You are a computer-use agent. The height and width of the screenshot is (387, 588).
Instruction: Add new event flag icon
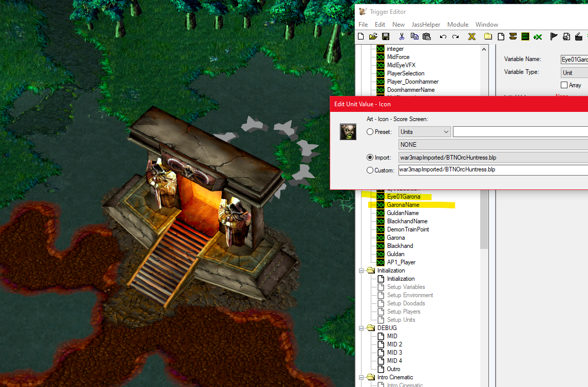(x=554, y=36)
